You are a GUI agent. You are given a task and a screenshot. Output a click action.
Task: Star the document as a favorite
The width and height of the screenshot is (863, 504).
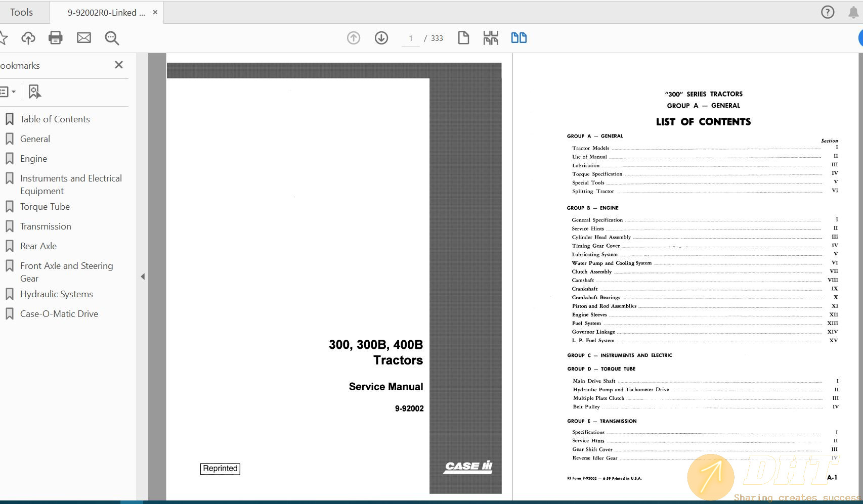[5, 37]
